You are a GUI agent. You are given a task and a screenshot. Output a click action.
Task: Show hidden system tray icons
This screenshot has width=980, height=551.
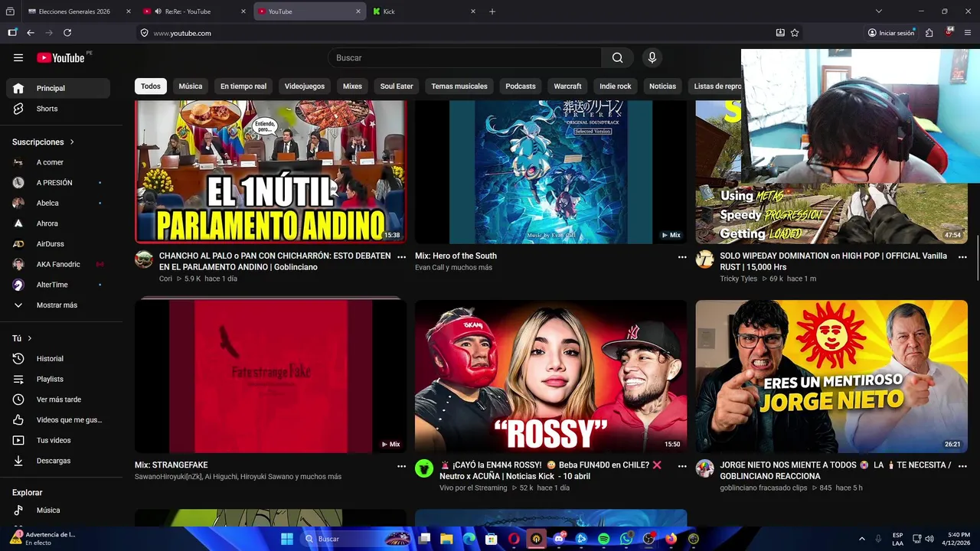coord(861,539)
